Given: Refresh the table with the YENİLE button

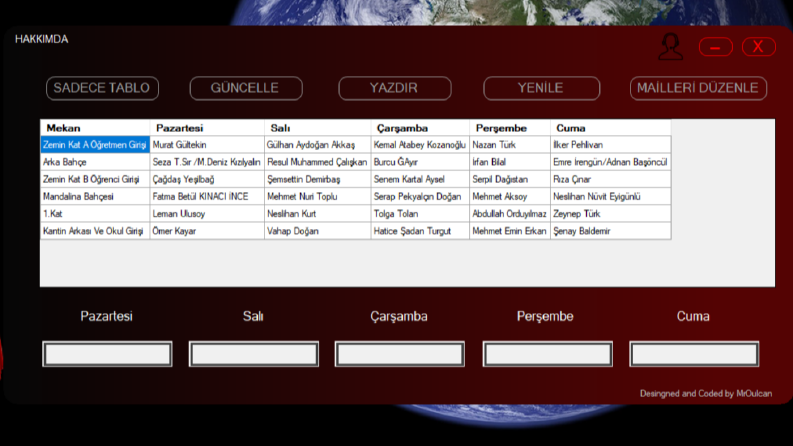Looking at the screenshot, I should (x=541, y=88).
